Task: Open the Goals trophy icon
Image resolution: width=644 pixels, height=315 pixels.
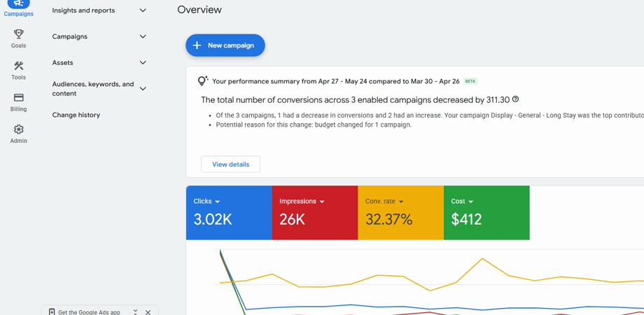Action: click(x=18, y=34)
